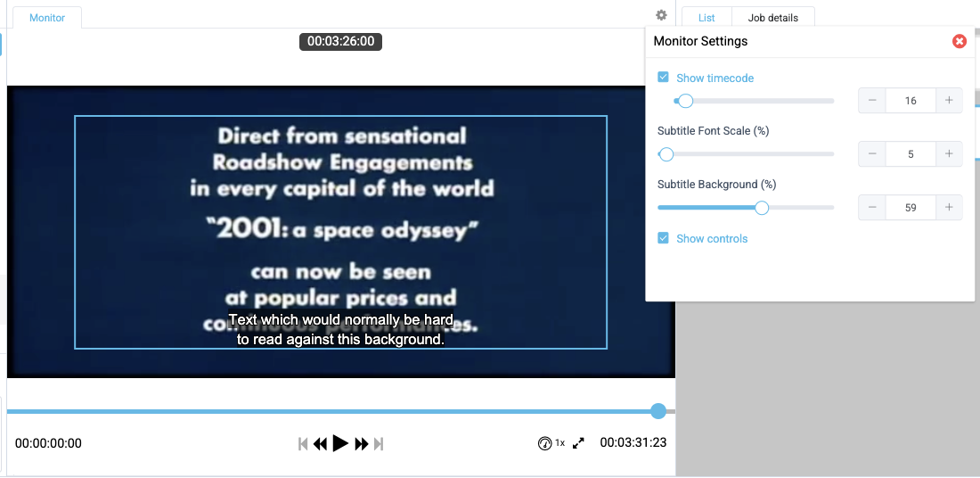The width and height of the screenshot is (980, 478).
Task: Decrease Subtitle Background percentage
Action: click(872, 208)
